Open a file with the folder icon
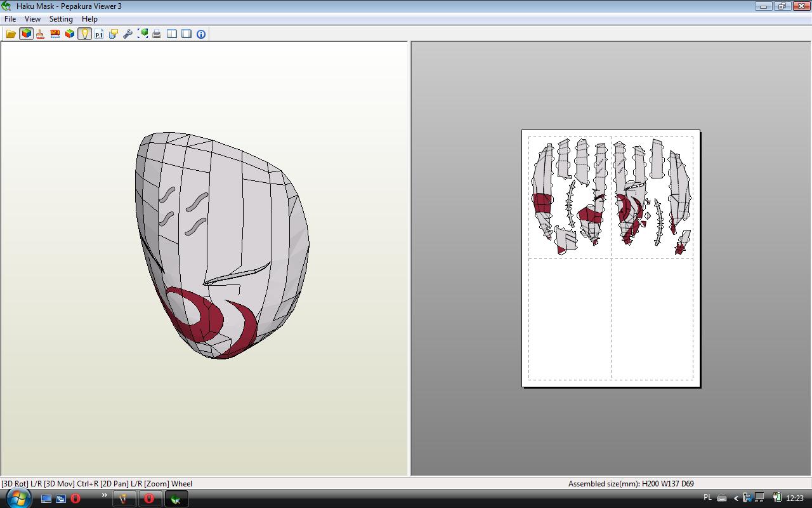This screenshot has height=508, width=812. (11, 34)
